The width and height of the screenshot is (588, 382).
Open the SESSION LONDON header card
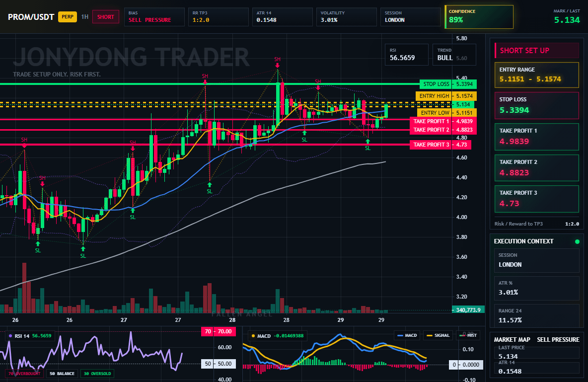coord(411,17)
